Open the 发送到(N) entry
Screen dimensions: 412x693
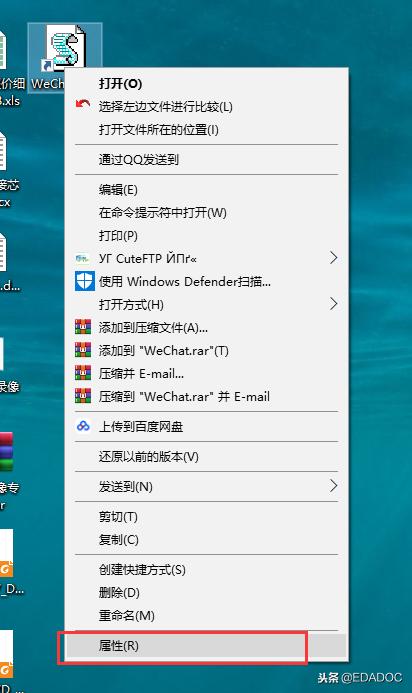pyautogui.click(x=206, y=487)
